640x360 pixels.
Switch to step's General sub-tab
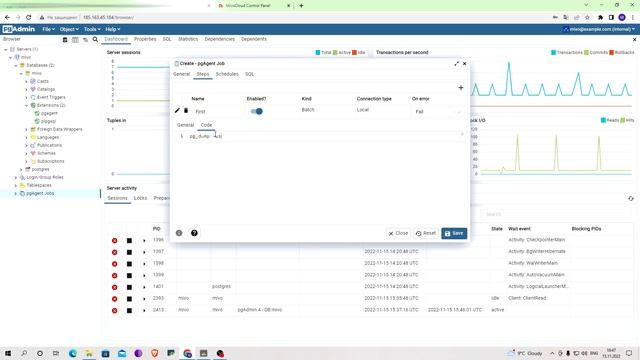pos(185,125)
